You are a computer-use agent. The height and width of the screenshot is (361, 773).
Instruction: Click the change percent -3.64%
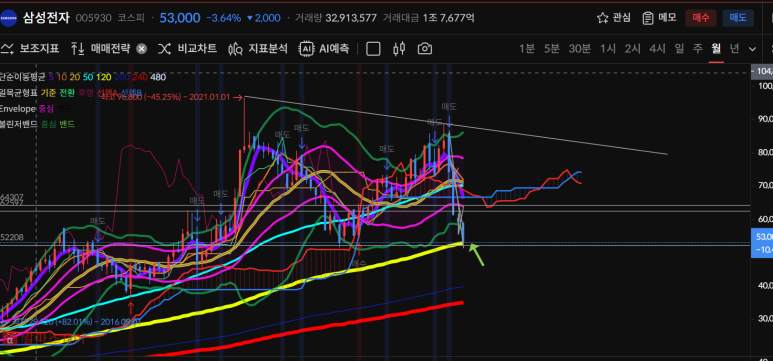pos(224,18)
